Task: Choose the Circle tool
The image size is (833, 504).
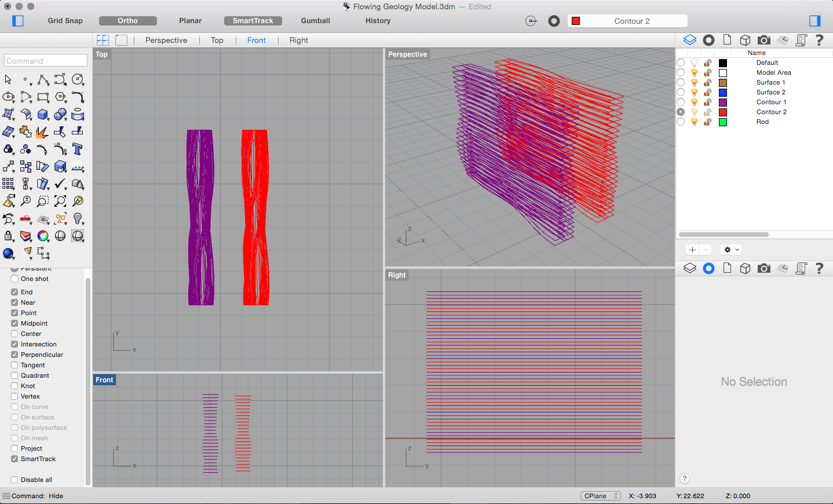Action: click(x=78, y=79)
